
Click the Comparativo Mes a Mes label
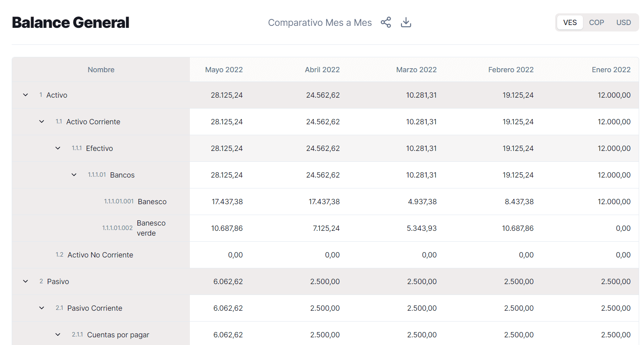pos(320,23)
